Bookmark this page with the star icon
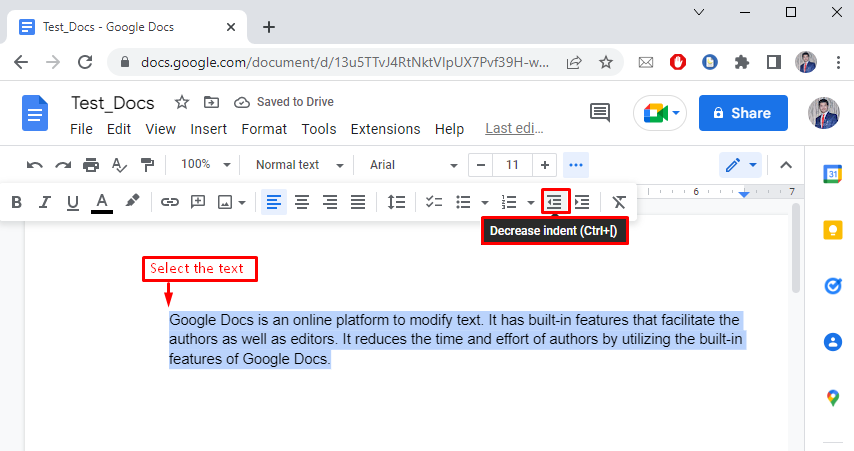The image size is (854, 451). (x=606, y=62)
